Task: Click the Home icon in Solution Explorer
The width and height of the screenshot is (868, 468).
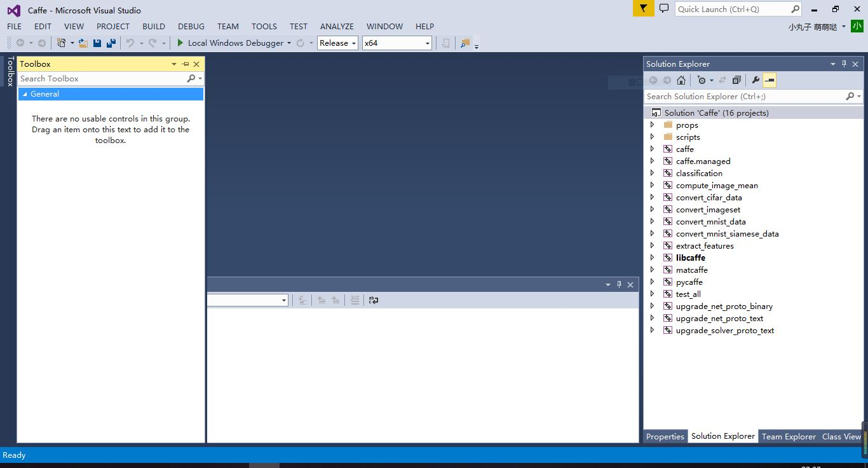Action: point(681,80)
